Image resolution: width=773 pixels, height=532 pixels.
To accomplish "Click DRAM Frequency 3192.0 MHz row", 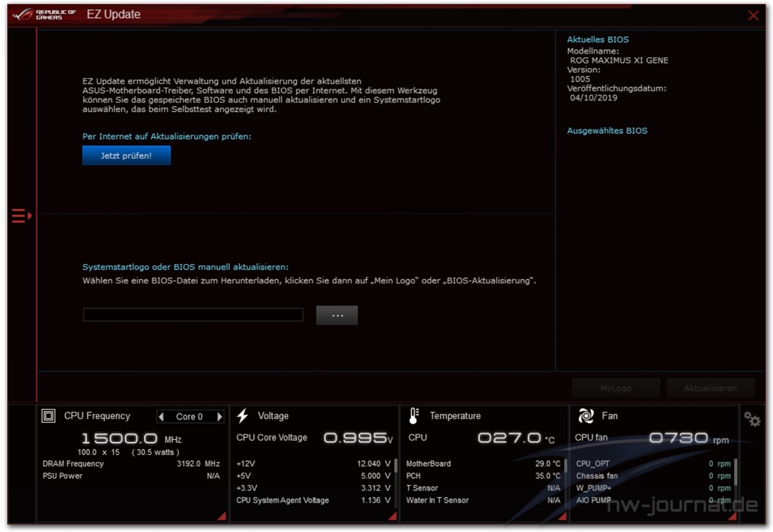I will [x=131, y=464].
